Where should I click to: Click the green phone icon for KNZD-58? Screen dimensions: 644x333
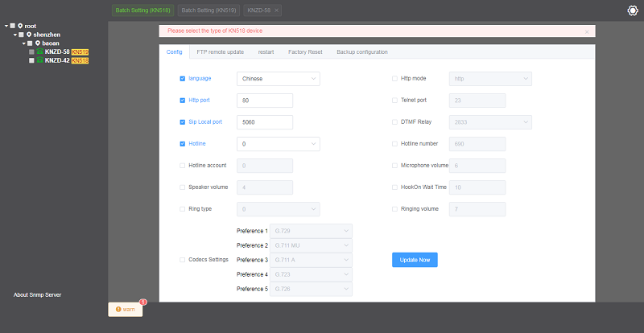pos(40,51)
